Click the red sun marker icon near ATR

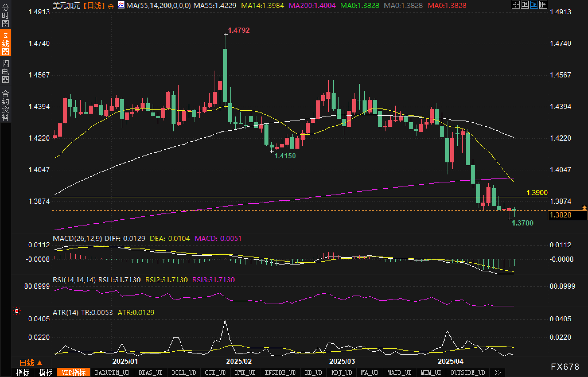point(17,311)
